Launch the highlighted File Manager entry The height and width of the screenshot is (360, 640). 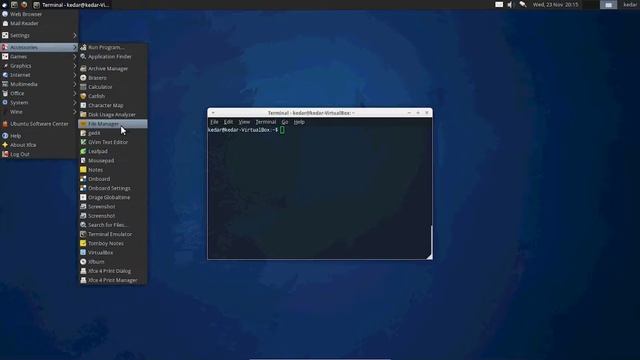113,124
